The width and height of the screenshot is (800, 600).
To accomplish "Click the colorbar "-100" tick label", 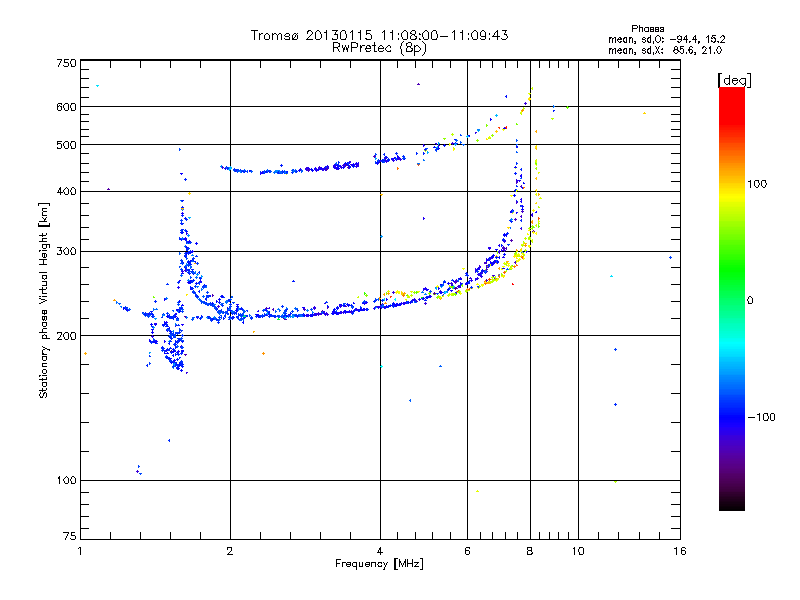I will point(761,417).
